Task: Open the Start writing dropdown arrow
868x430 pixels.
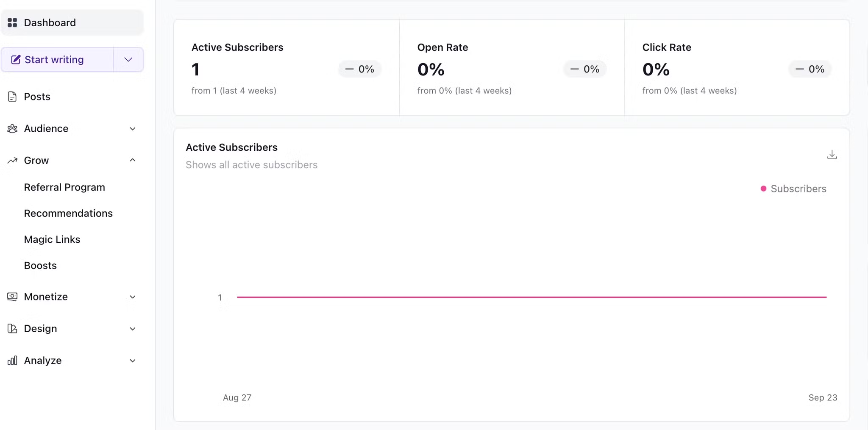Action: (128, 60)
